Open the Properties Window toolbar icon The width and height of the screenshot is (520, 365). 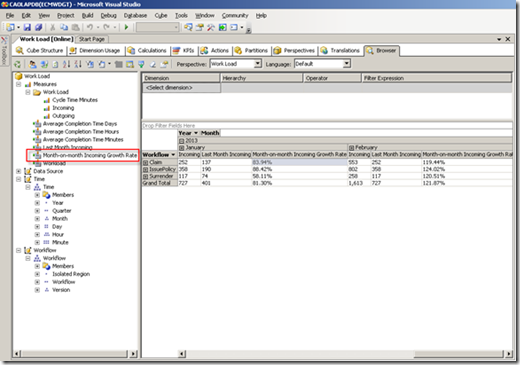pyautogui.click(x=200, y=27)
